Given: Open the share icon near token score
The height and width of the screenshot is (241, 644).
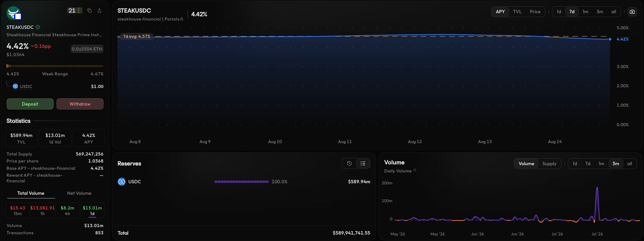Looking at the screenshot, I should click(99, 11).
